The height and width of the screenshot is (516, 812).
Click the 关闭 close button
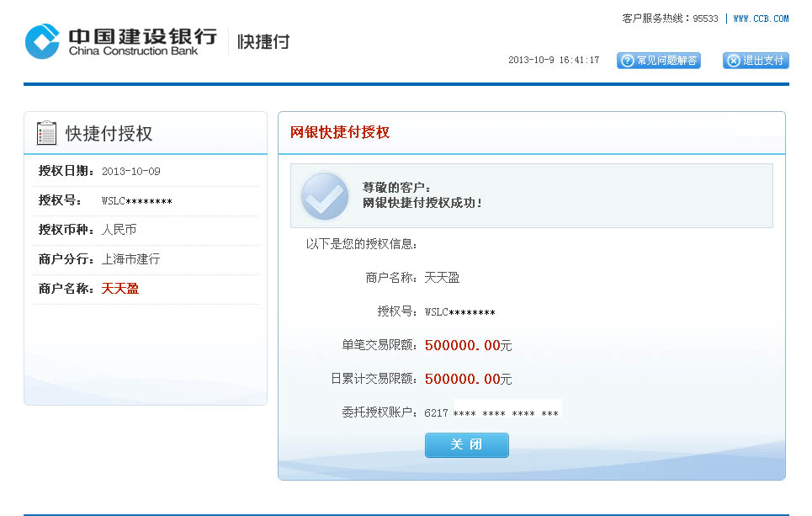pos(467,445)
